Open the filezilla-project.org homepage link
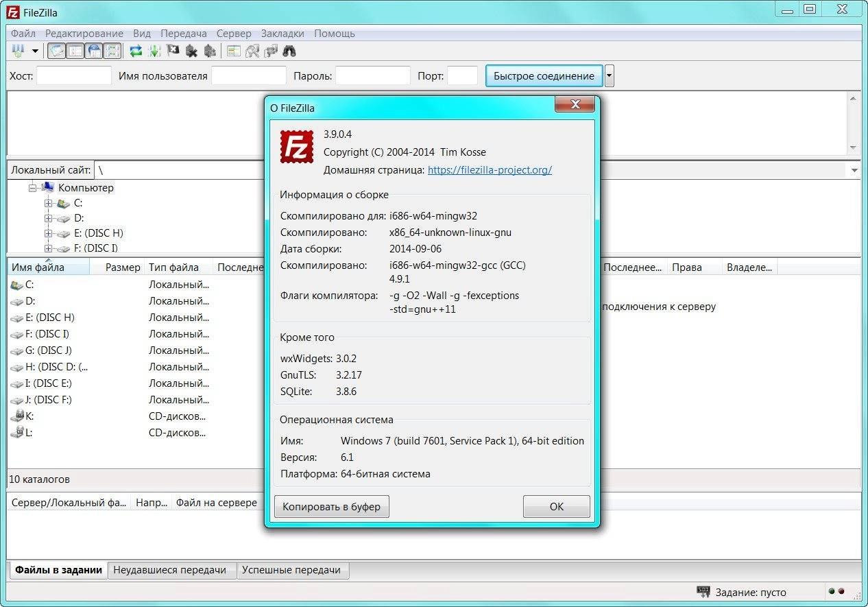Image resolution: width=868 pixels, height=607 pixels. pyautogui.click(x=490, y=170)
